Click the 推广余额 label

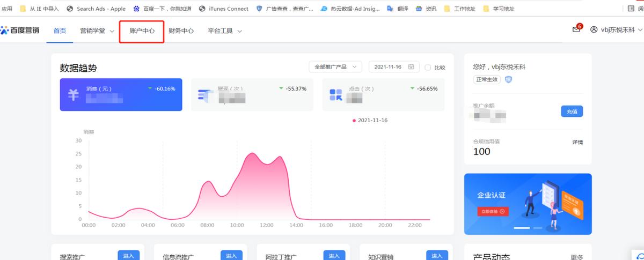(484, 106)
